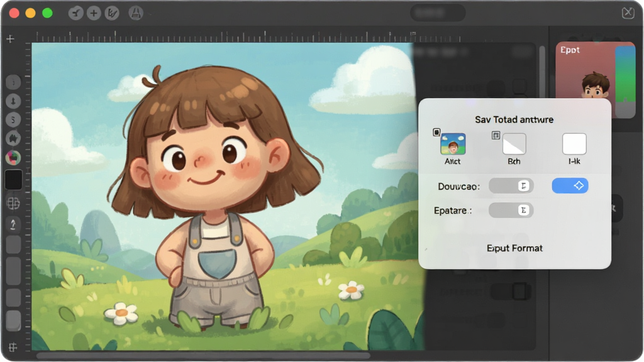The height and width of the screenshot is (362, 644).
Task: Click the upward arrow tool in the sidebar
Action: [13, 224]
